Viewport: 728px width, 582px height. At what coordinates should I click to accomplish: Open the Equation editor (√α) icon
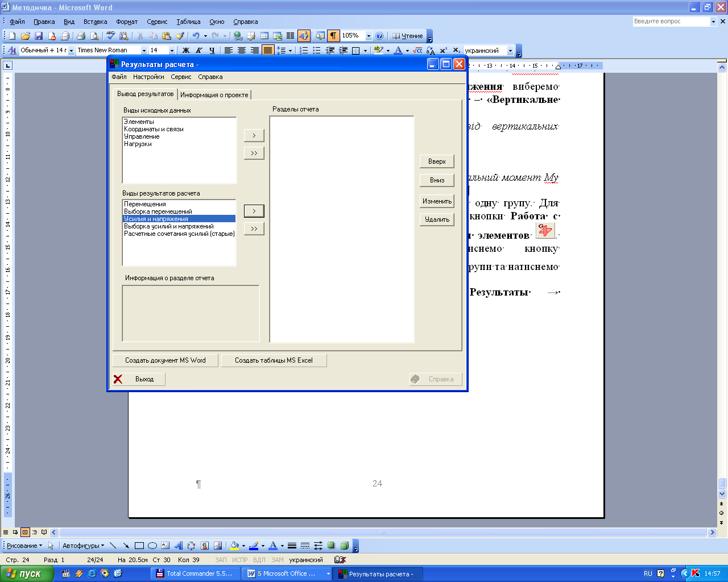click(418, 51)
